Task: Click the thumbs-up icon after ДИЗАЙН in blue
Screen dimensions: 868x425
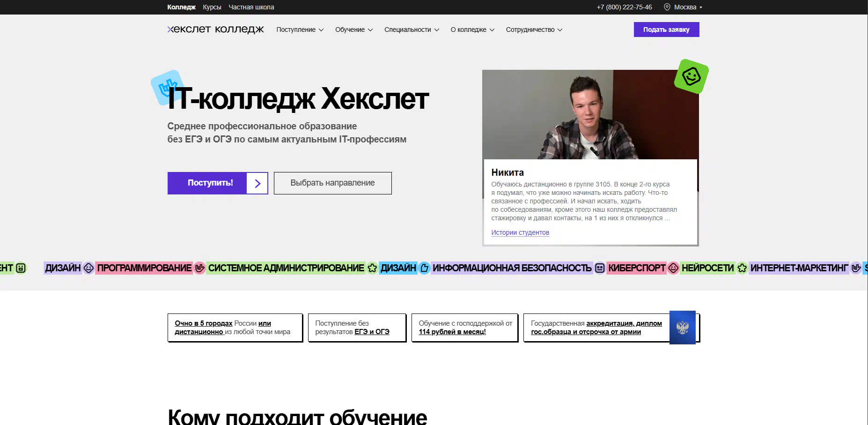Action: tap(424, 268)
